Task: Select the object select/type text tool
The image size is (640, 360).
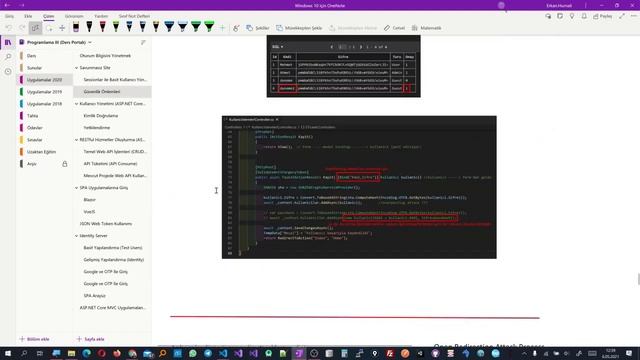Action: [x=36, y=28]
